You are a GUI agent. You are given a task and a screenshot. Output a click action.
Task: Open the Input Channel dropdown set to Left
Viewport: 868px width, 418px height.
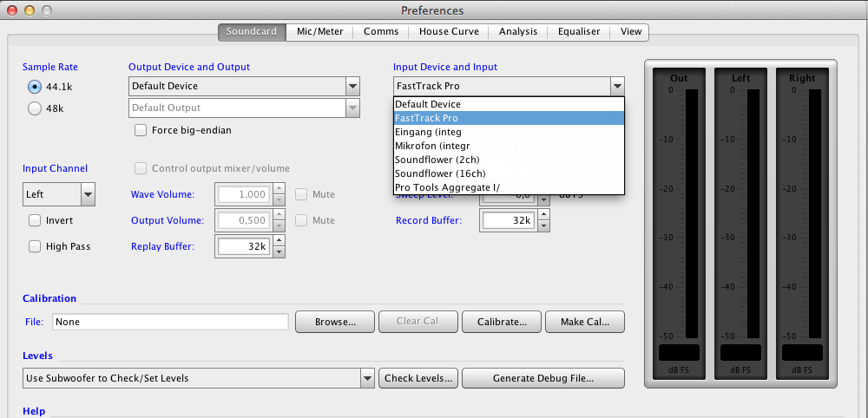tap(59, 194)
